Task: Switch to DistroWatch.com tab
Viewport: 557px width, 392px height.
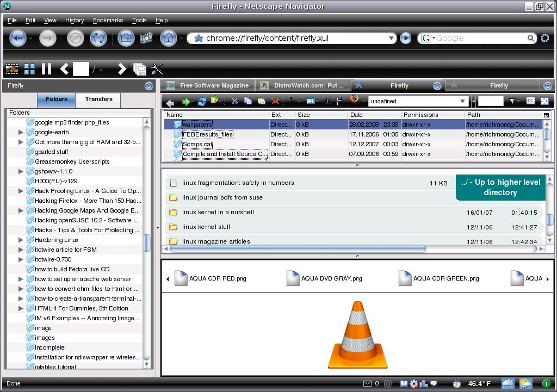Action: [304, 85]
